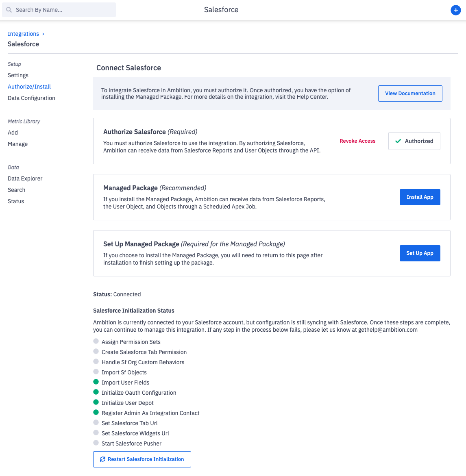The image size is (466, 476).
Task: Click the green status dot beside Import User Fields
Action: pyautogui.click(x=96, y=382)
